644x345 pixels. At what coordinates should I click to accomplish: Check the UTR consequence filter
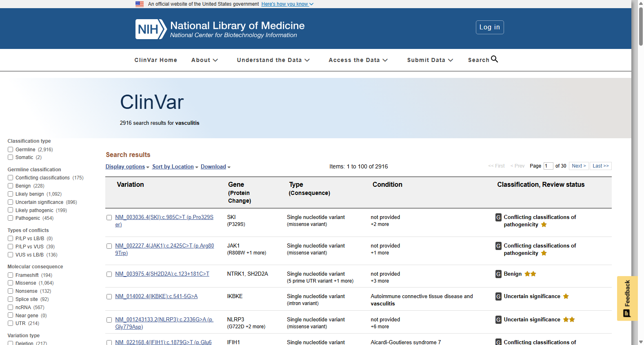coord(11,323)
